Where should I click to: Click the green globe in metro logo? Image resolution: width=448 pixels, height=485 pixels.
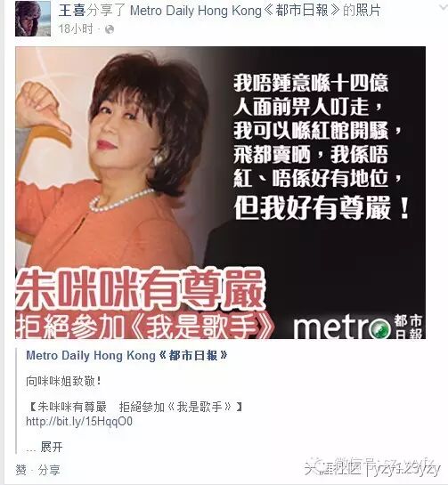[x=380, y=329]
